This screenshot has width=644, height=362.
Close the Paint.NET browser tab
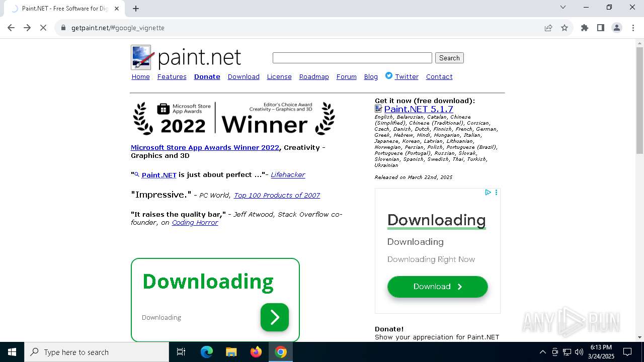click(117, 8)
